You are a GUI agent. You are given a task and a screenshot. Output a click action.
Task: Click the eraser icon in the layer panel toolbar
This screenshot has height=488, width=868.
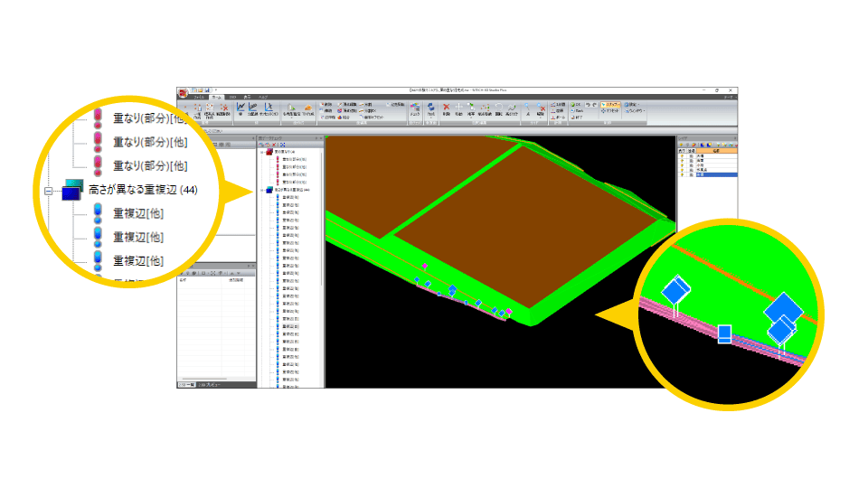693,145
